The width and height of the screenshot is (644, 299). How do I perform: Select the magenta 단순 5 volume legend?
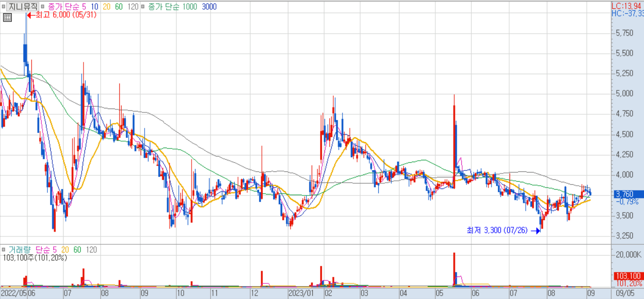(47, 250)
